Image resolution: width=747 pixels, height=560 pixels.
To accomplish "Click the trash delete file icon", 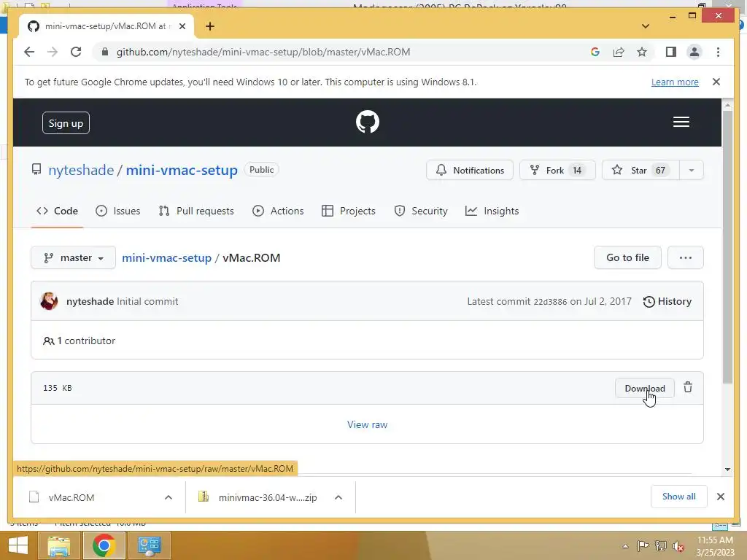I will [687, 387].
